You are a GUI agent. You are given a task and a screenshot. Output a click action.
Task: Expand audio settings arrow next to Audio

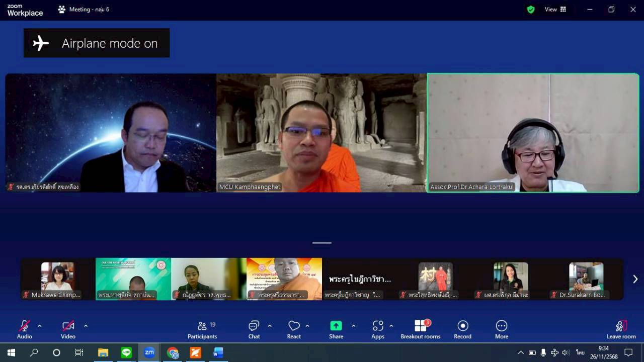[40, 326]
